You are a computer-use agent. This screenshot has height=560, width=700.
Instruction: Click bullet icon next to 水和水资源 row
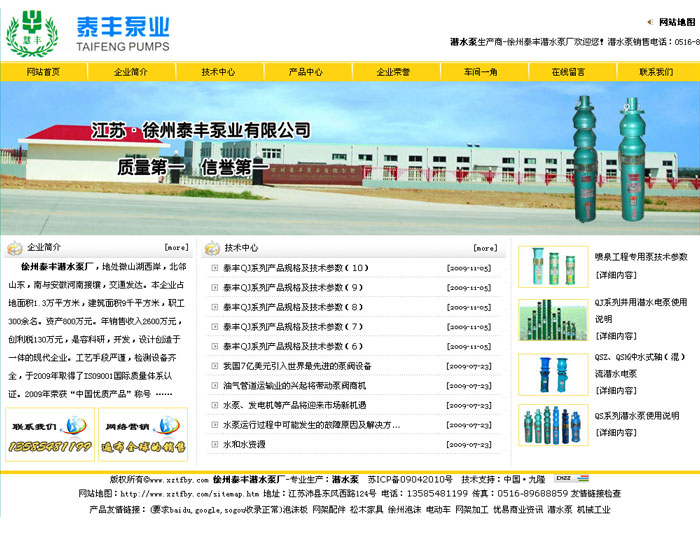tap(215, 445)
